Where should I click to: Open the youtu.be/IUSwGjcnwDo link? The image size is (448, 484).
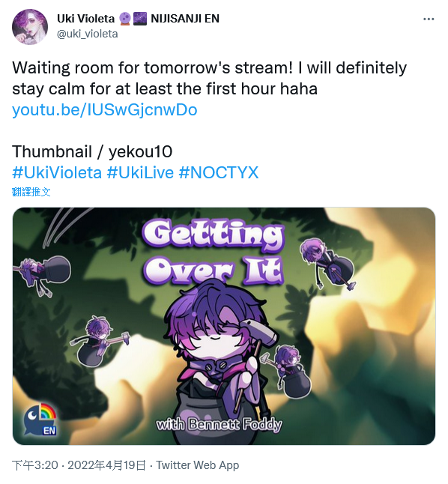(x=105, y=110)
